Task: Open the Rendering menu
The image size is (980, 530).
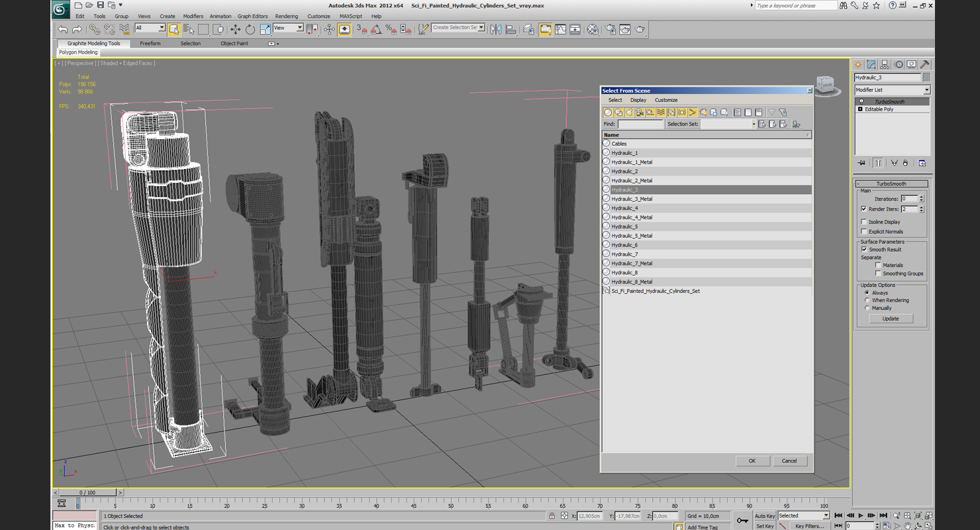Action: coord(286,16)
